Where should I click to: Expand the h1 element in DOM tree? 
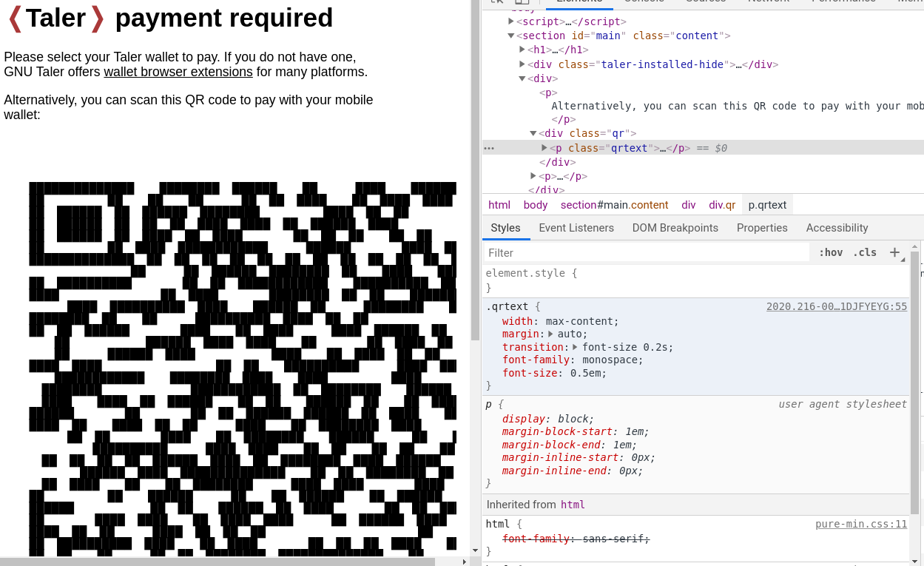coord(522,50)
